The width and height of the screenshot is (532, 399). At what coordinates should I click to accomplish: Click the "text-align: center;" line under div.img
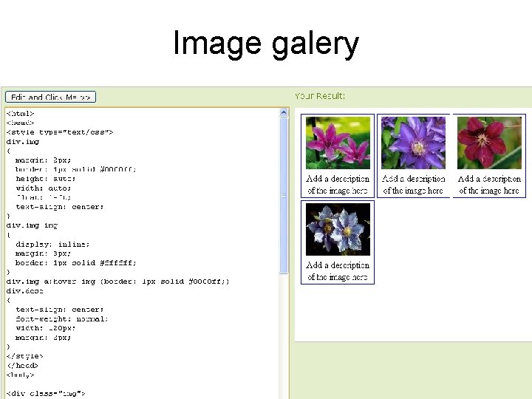pyautogui.click(x=60, y=207)
